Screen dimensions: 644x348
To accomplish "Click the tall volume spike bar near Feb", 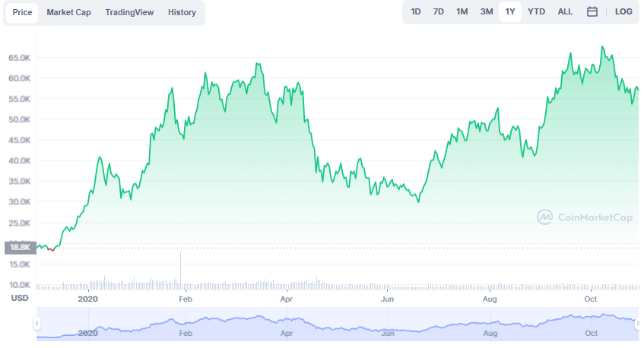I will (180, 267).
